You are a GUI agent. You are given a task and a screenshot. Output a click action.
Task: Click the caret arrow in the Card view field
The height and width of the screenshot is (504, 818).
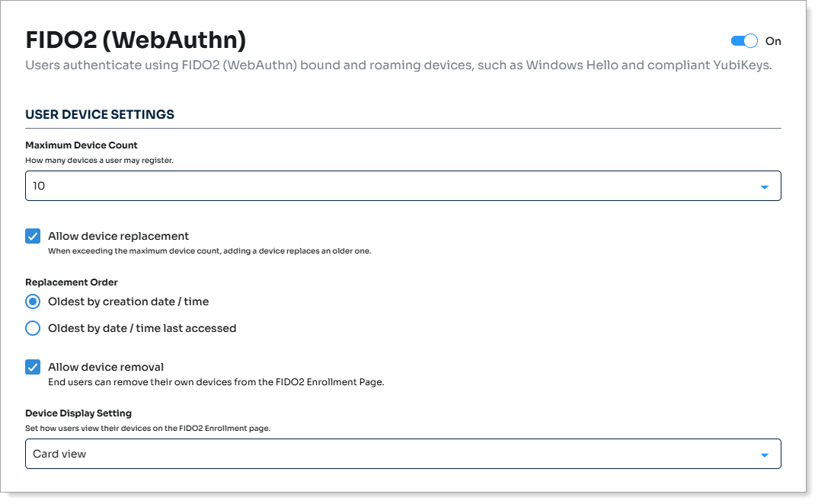764,455
